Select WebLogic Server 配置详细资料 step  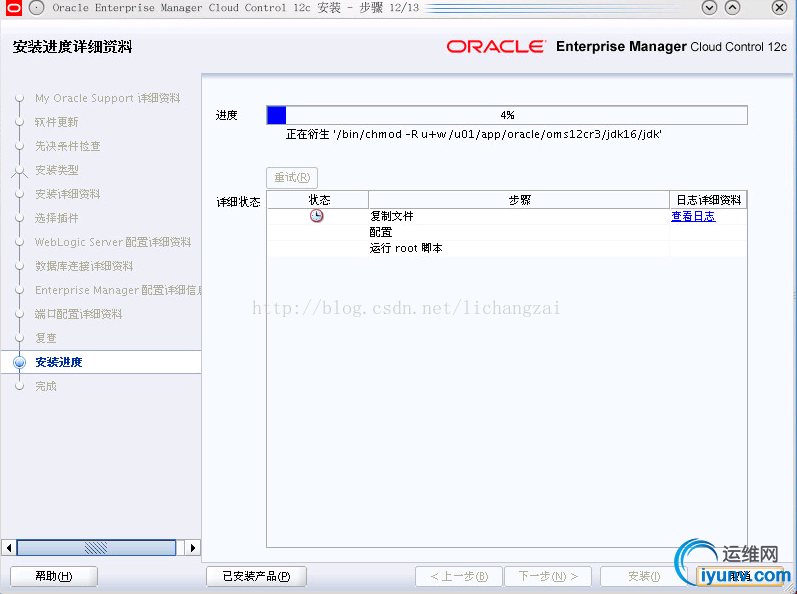pyautogui.click(x=113, y=242)
